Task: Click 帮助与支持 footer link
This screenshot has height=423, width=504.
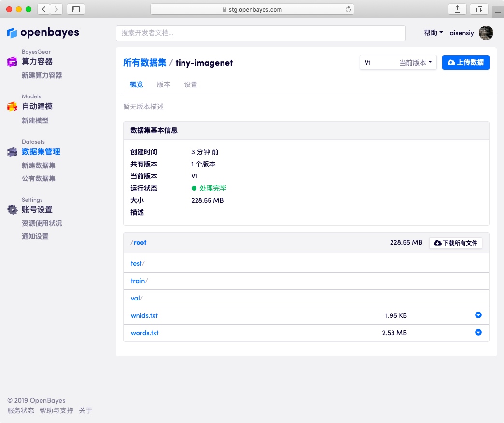Action: tap(56, 410)
